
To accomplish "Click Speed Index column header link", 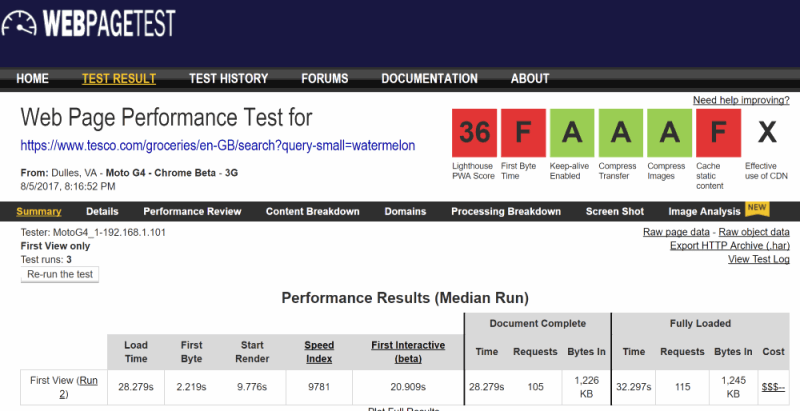I will [319, 352].
